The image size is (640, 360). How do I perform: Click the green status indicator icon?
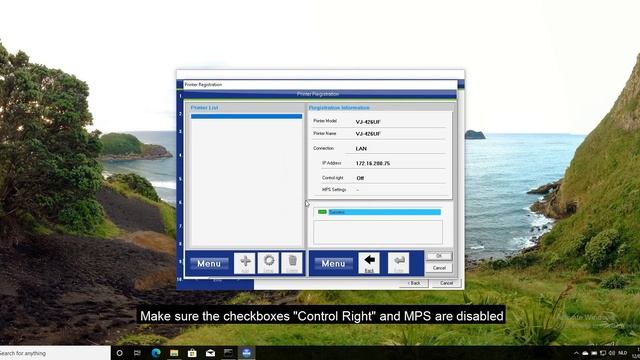322,212
